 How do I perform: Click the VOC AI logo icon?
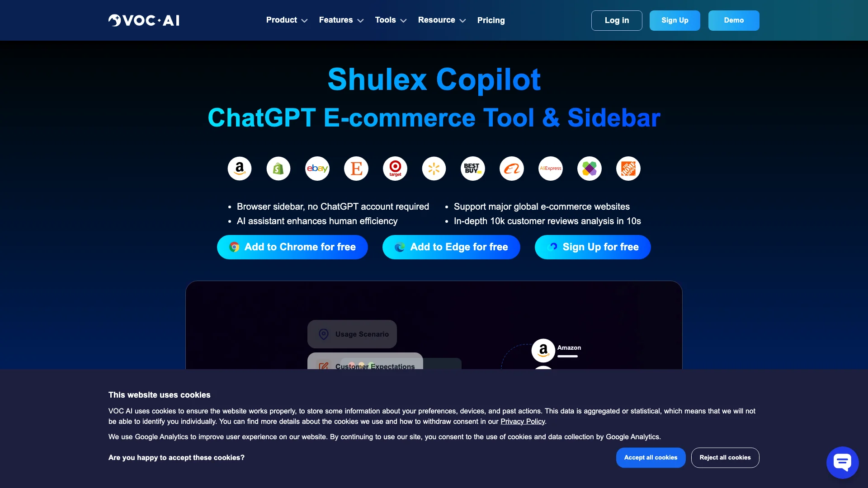point(114,20)
